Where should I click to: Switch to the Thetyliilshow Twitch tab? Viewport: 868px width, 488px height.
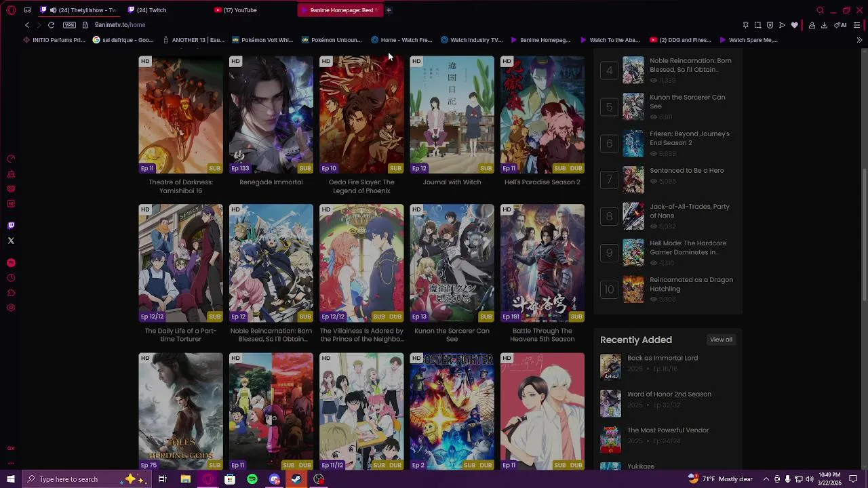[x=79, y=10]
